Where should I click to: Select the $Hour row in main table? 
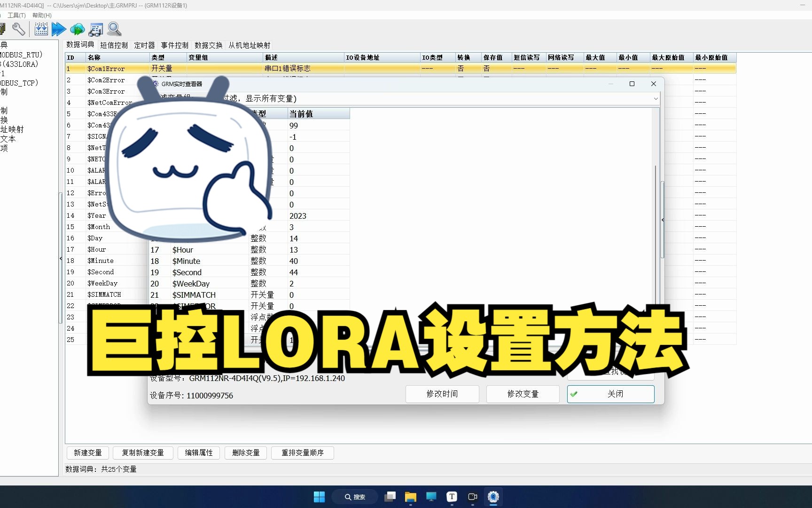(x=106, y=249)
